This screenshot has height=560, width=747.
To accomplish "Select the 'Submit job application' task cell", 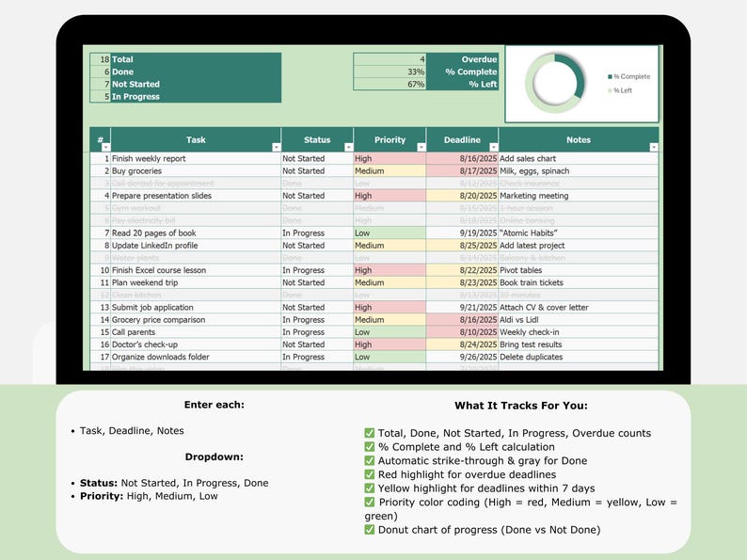I will point(196,308).
